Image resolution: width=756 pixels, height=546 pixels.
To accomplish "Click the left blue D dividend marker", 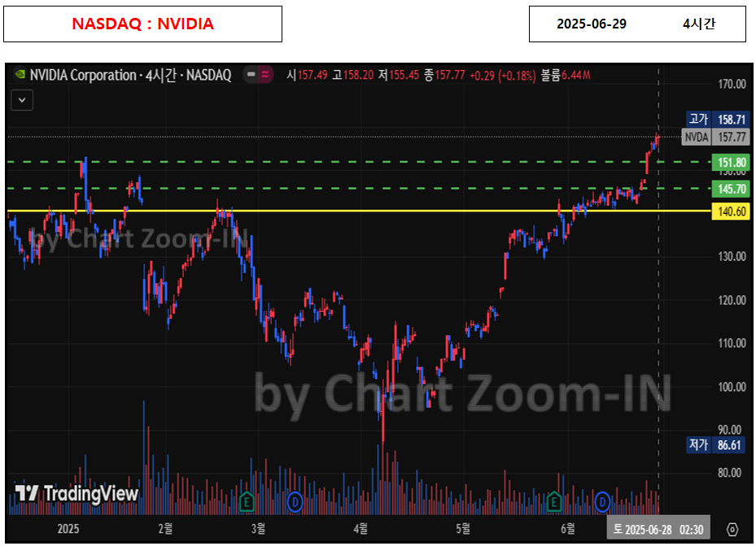I will [x=295, y=503].
